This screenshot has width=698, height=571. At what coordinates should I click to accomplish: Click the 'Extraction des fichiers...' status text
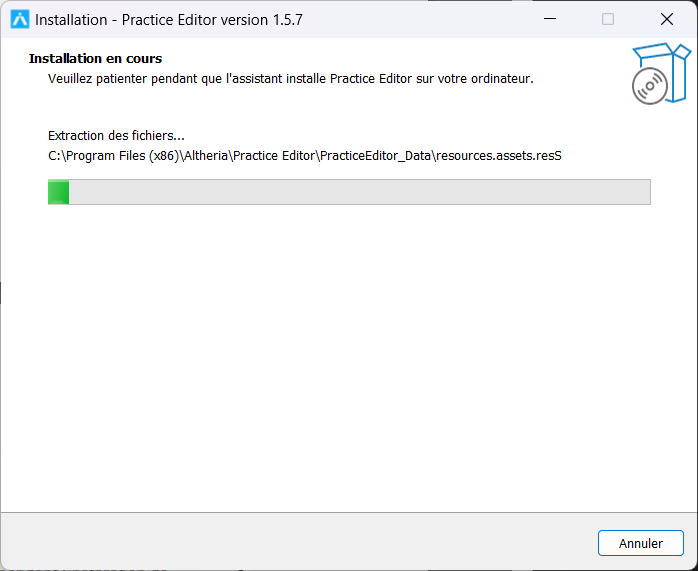point(116,135)
